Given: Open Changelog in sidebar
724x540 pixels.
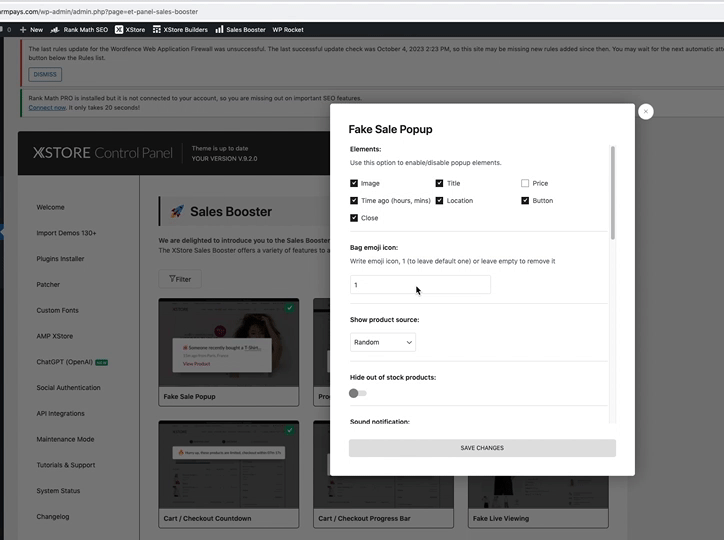Looking at the screenshot, I should click(x=53, y=516).
